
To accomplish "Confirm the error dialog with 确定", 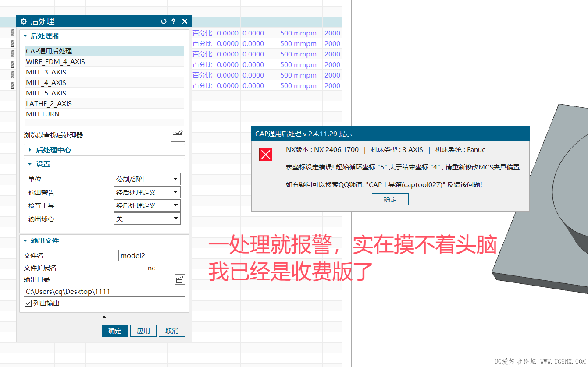I will (390, 199).
